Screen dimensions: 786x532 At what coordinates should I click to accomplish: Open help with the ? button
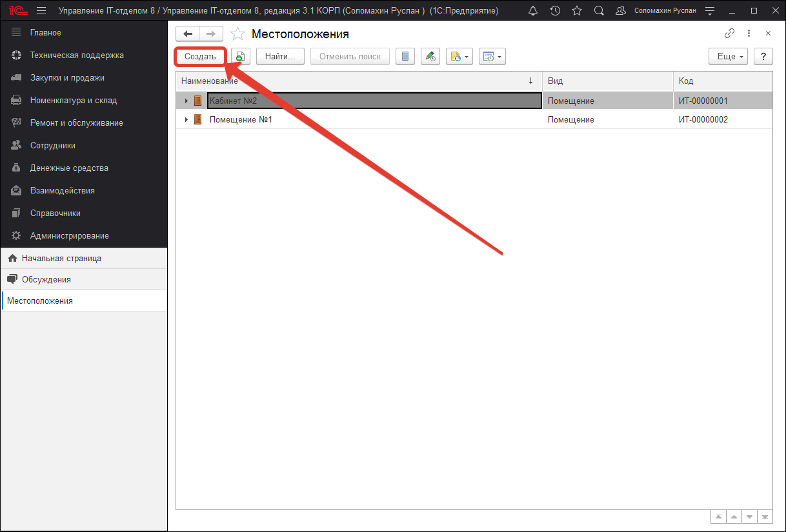point(763,57)
